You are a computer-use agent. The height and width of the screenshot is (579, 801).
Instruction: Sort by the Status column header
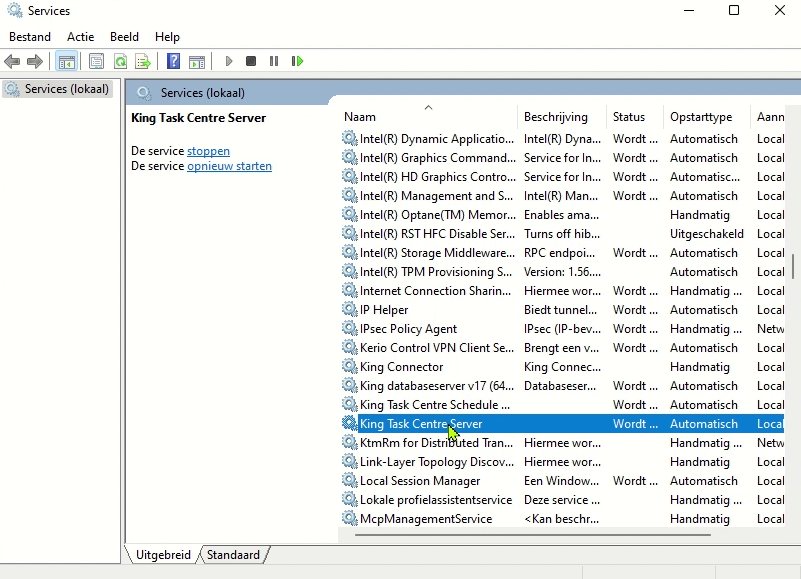635,117
